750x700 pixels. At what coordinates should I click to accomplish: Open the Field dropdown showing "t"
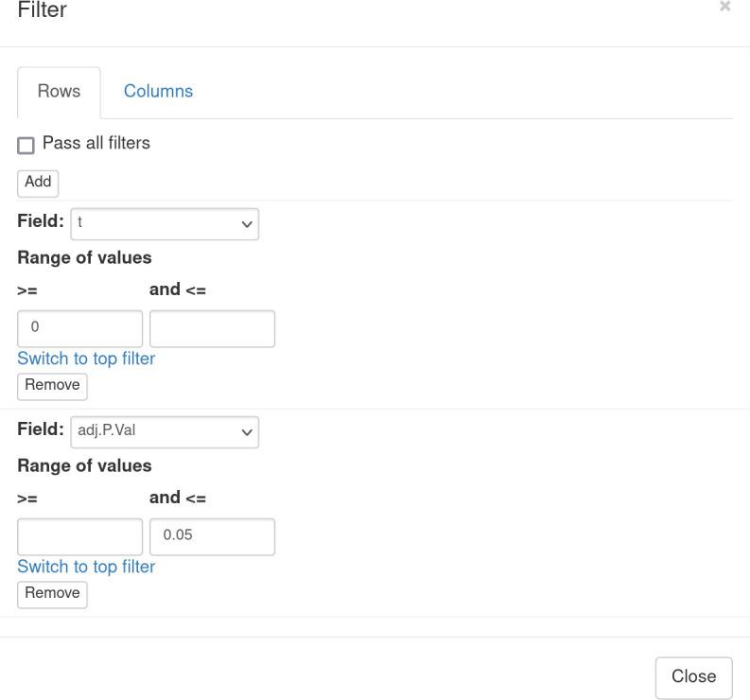pos(165,223)
